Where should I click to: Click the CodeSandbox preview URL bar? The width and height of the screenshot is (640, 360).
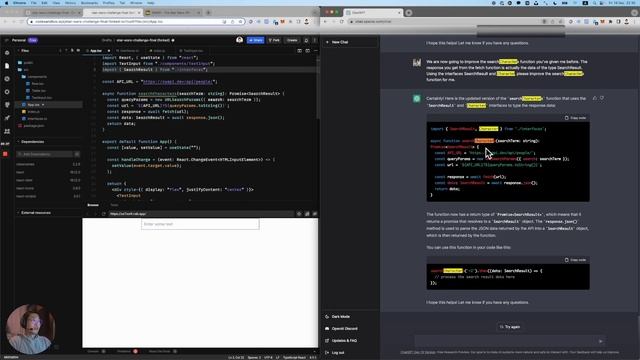click(x=200, y=213)
